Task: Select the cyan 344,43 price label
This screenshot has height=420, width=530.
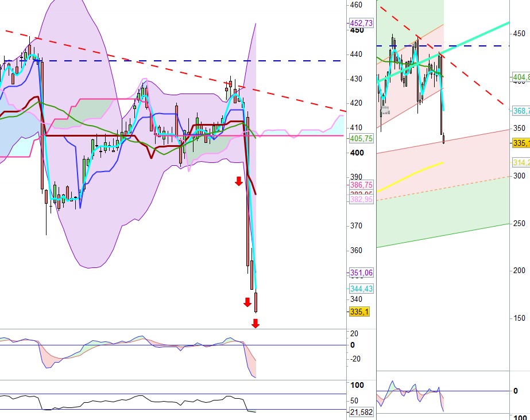Action: 361,289
